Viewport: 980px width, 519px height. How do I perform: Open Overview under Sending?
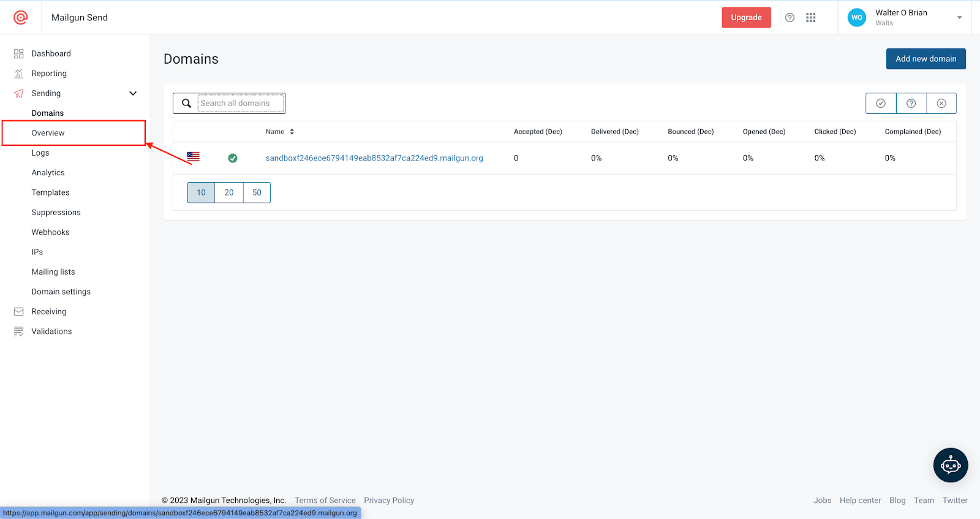click(x=48, y=133)
